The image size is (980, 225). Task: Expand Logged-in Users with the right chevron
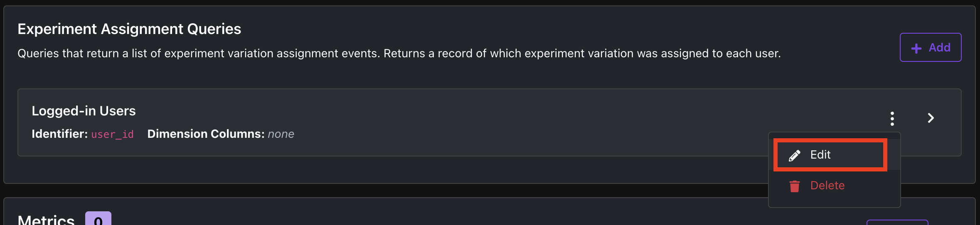coord(931,118)
